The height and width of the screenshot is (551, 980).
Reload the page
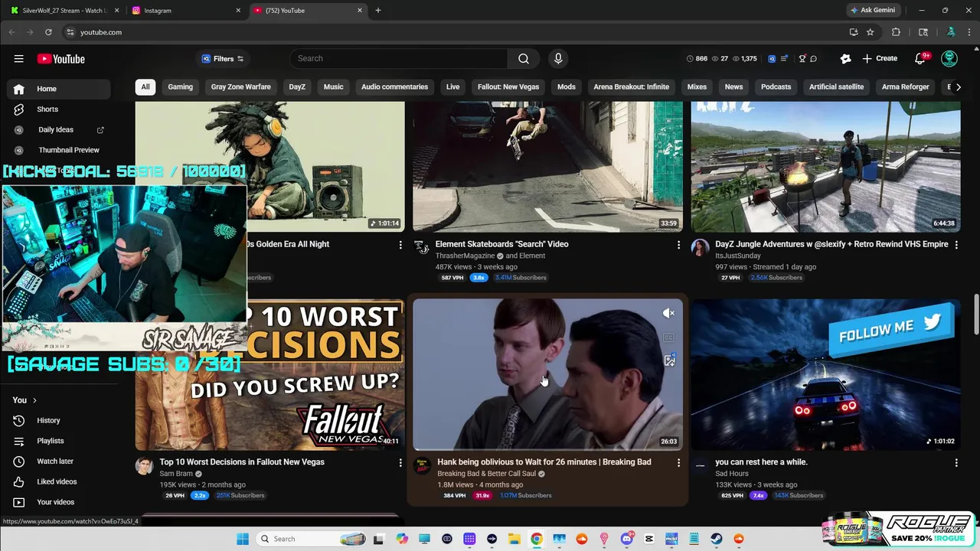48,32
